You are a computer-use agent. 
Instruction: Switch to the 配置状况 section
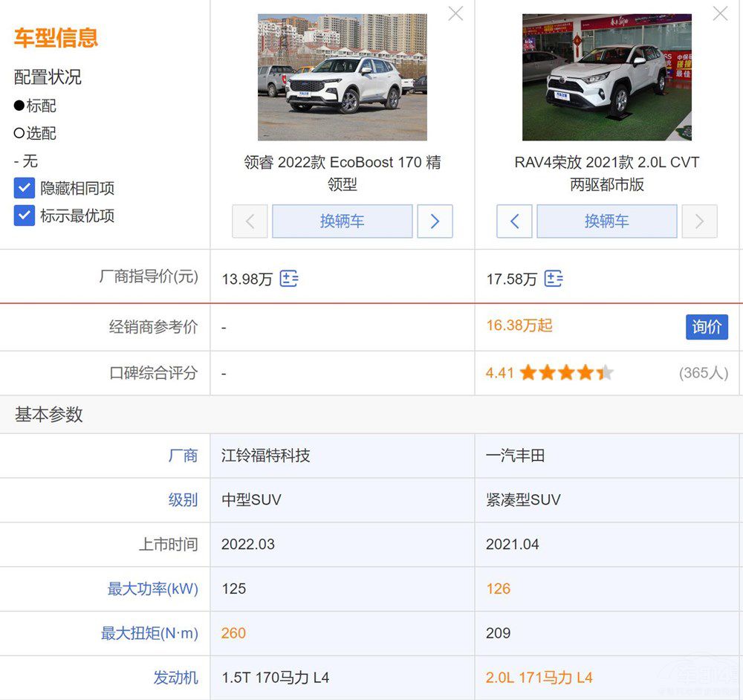(x=47, y=77)
